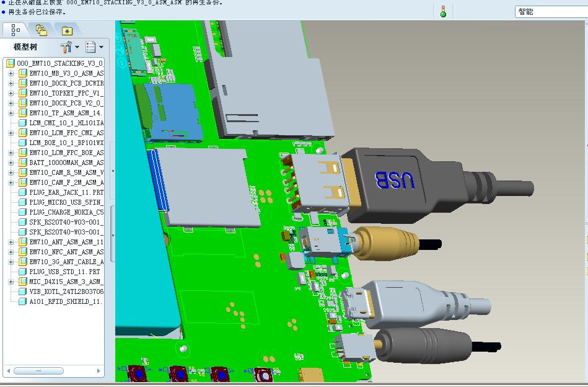The image size is (588, 387).
Task: Expand the EM710_DOCK_PCB_V2_0 node
Action: (x=11, y=103)
